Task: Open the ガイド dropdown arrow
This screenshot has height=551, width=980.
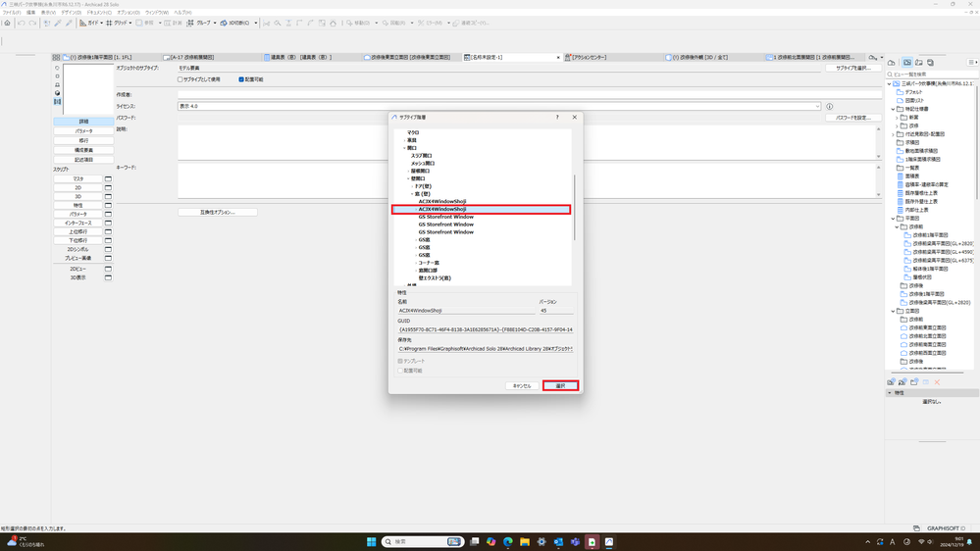Action: [104, 24]
